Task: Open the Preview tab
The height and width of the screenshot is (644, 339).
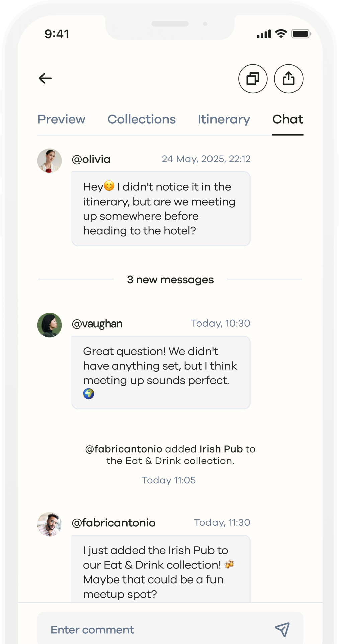Action: pyautogui.click(x=61, y=119)
